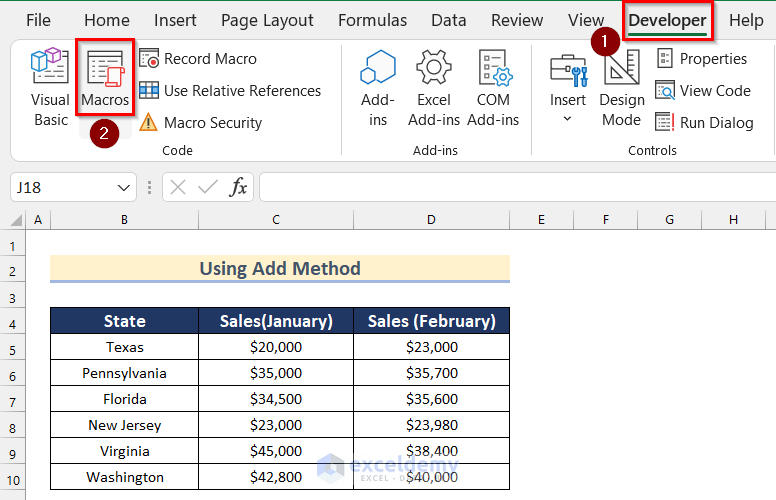
Task: Select the Texas cell
Action: (125, 347)
